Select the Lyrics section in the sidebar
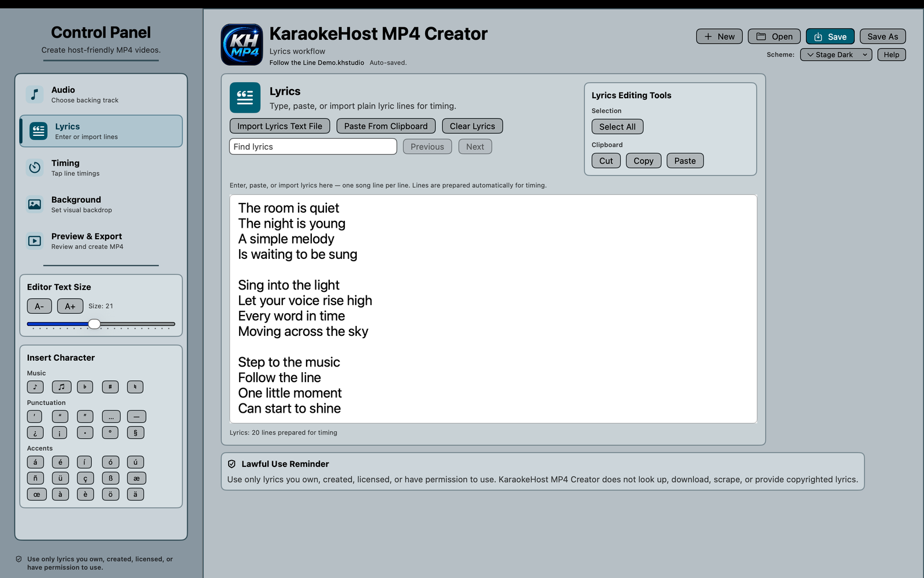Viewport: 924px width, 578px height. (101, 131)
